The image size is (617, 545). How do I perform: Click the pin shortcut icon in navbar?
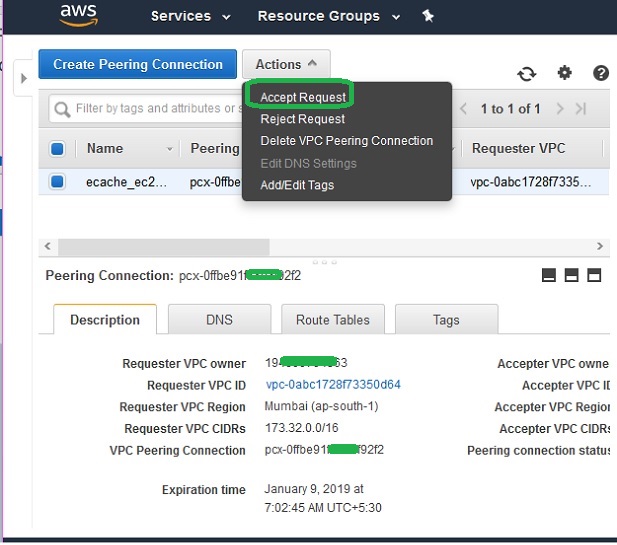428,16
